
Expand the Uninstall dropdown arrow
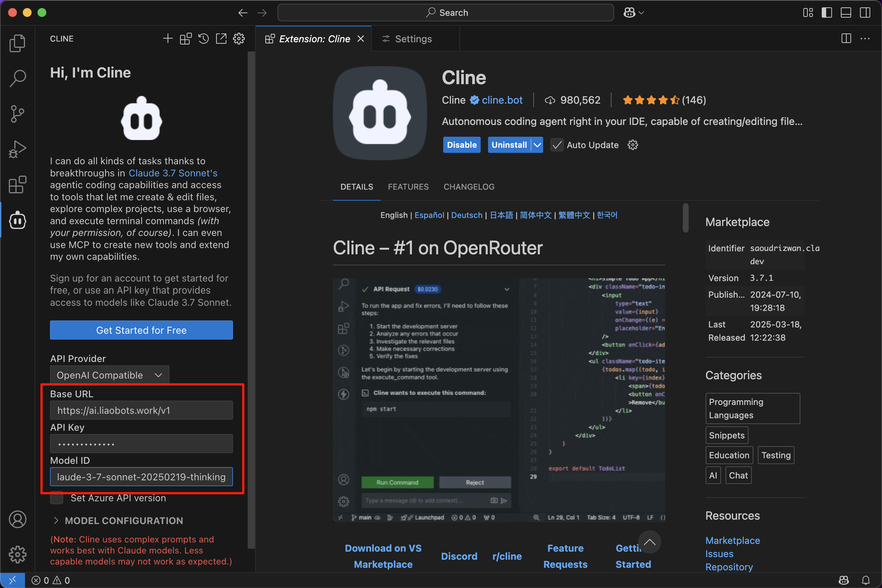(x=537, y=145)
